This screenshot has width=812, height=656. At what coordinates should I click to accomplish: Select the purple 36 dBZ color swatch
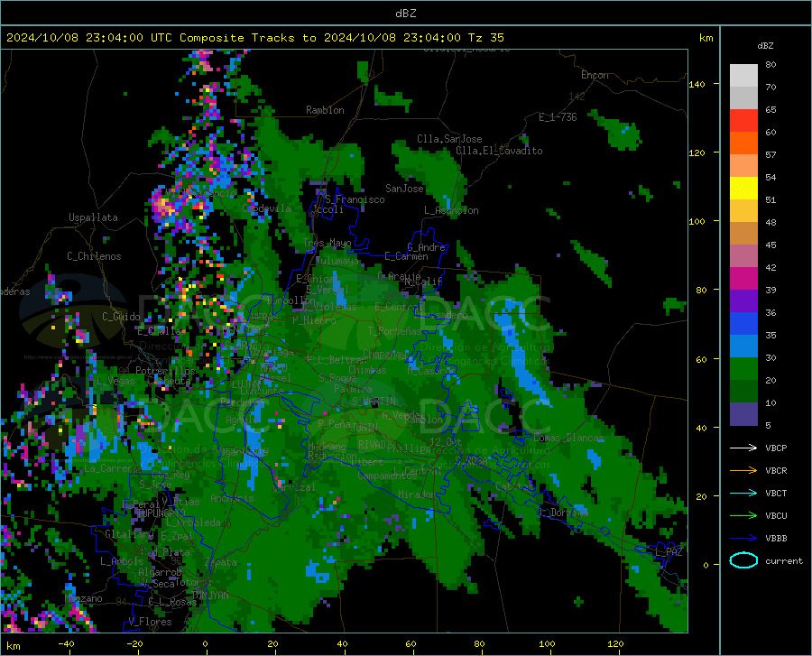tap(743, 301)
